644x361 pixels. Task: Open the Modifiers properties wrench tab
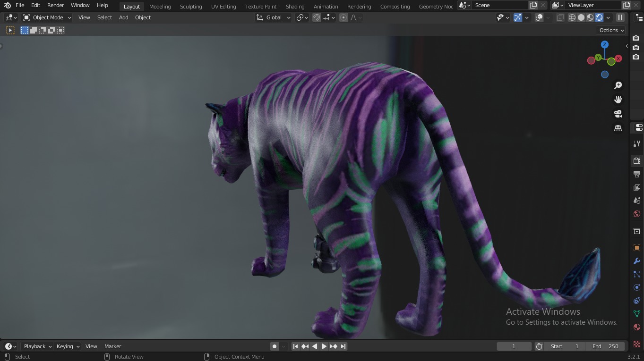tap(637, 261)
